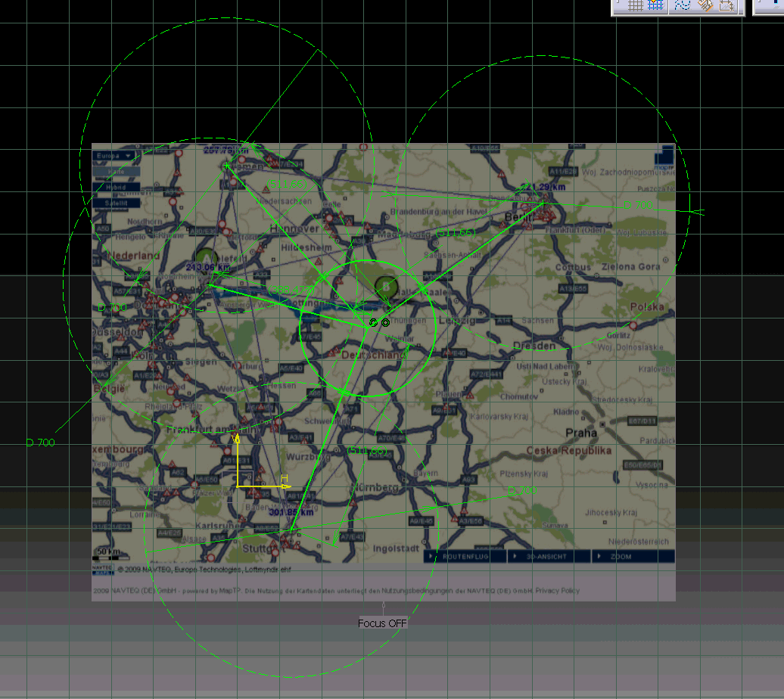Switch the Construction/Standard Element icon
This screenshot has width=784, height=699.
tap(682, 5)
